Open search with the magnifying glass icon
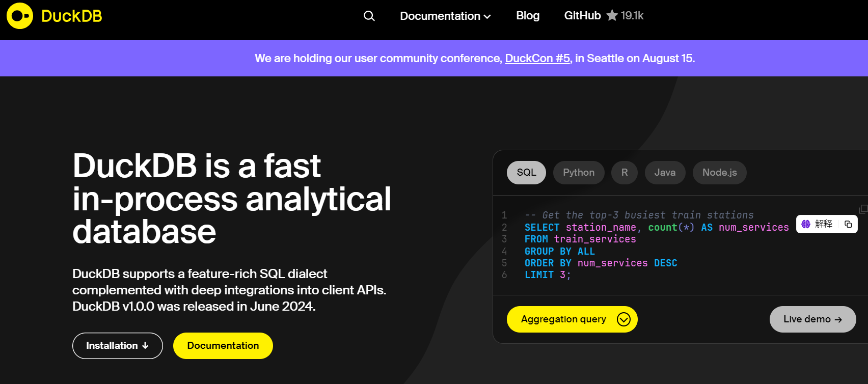The width and height of the screenshot is (868, 384). 369,16
